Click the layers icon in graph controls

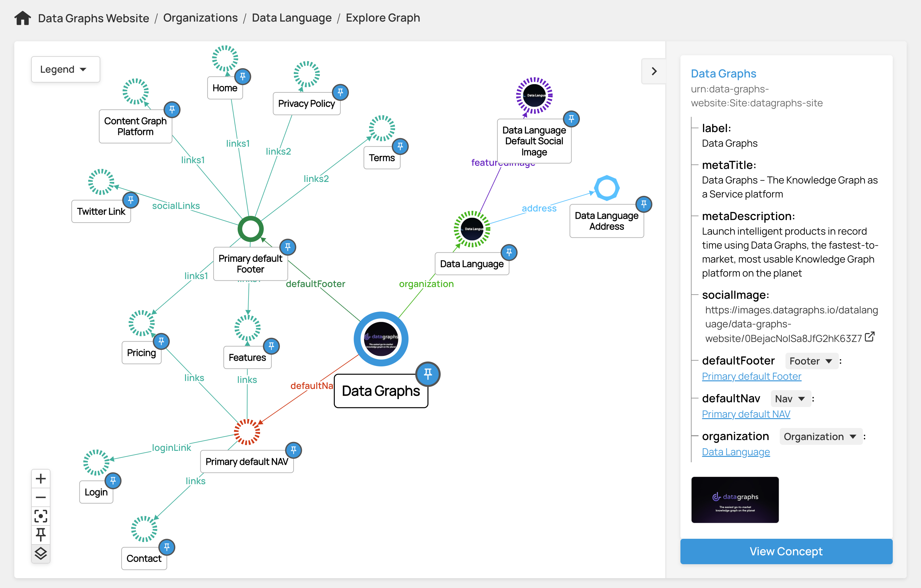(x=41, y=553)
